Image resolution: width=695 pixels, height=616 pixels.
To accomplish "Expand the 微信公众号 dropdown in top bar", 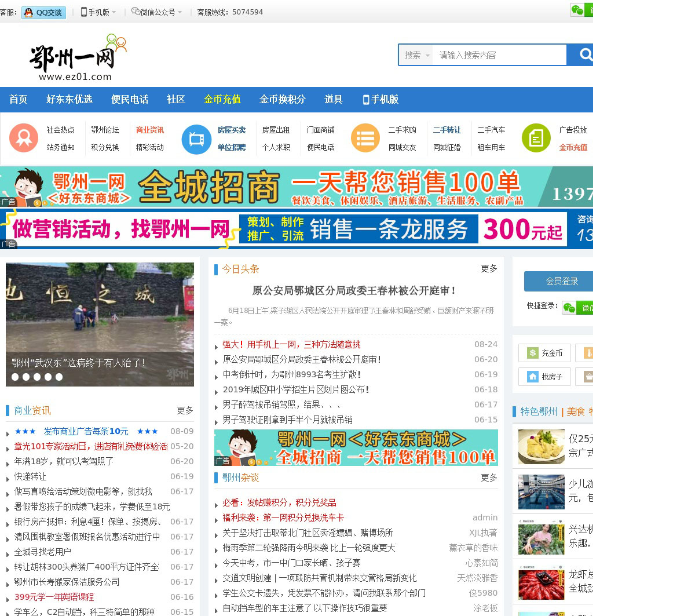I will click(x=157, y=12).
